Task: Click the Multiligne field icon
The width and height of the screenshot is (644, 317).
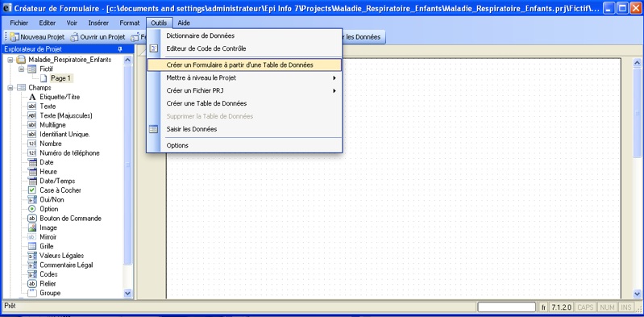Action: pos(32,124)
